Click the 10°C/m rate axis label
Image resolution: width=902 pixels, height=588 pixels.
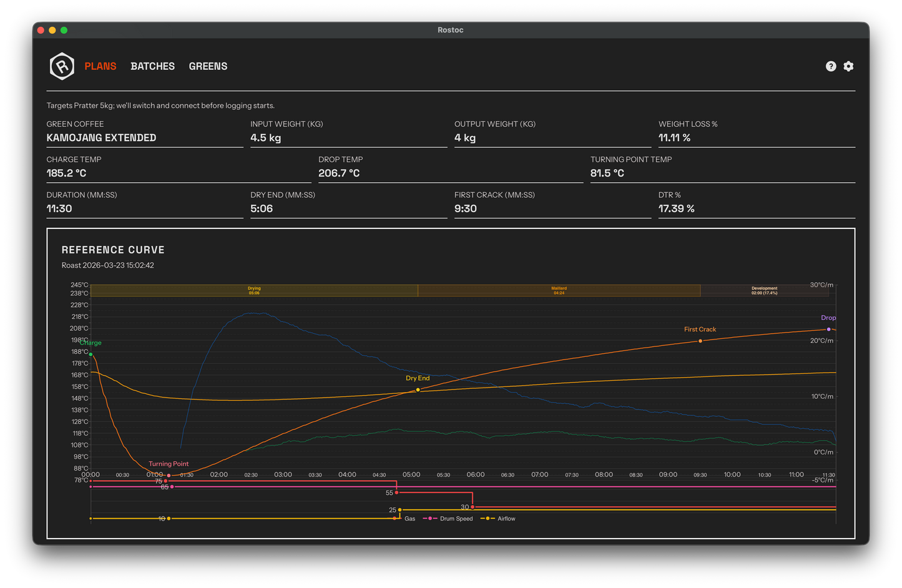click(x=822, y=396)
